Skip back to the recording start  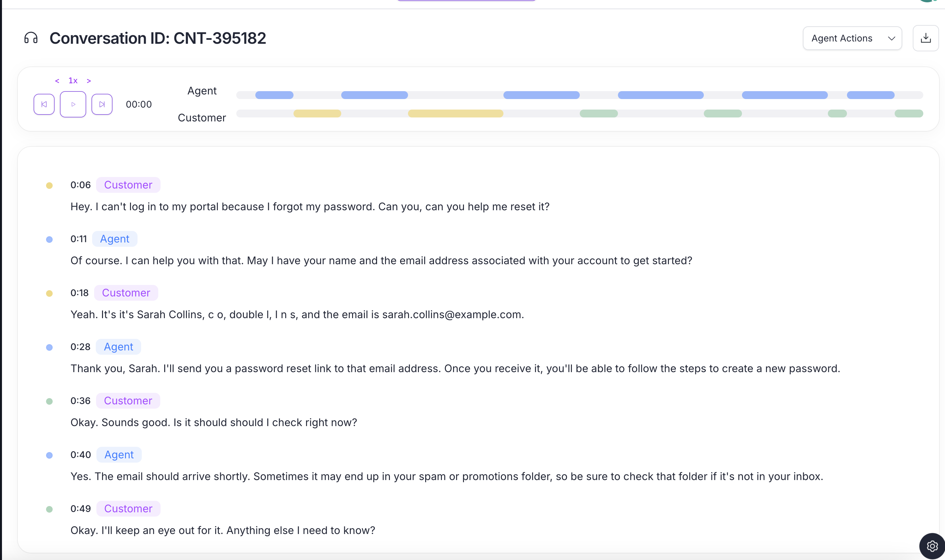tap(44, 104)
